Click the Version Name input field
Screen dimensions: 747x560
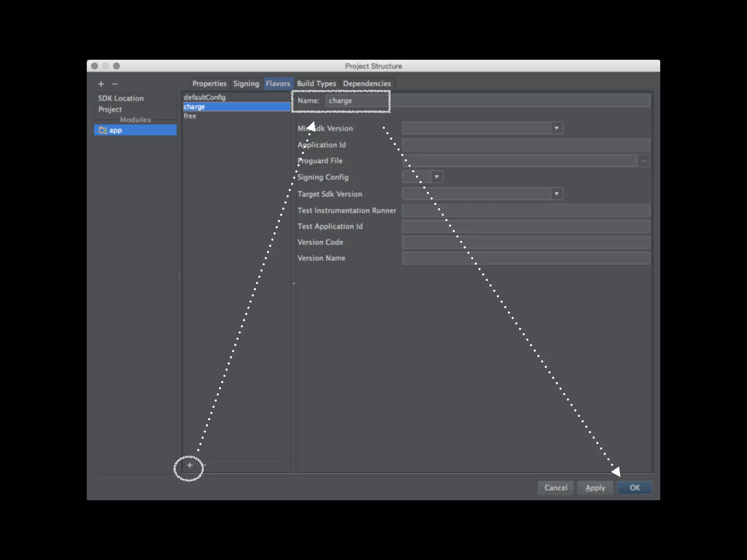point(526,258)
